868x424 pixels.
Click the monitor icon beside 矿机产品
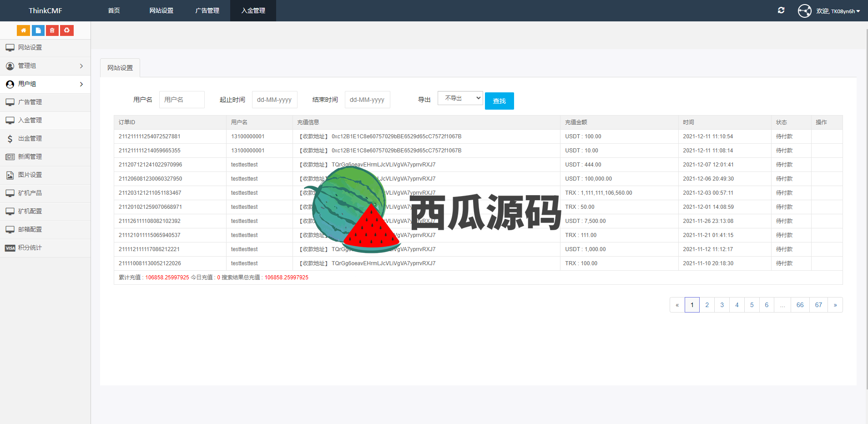[x=10, y=193]
